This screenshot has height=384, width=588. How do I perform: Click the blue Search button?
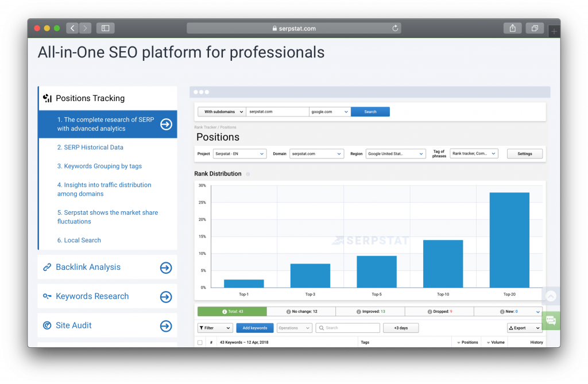pos(370,112)
